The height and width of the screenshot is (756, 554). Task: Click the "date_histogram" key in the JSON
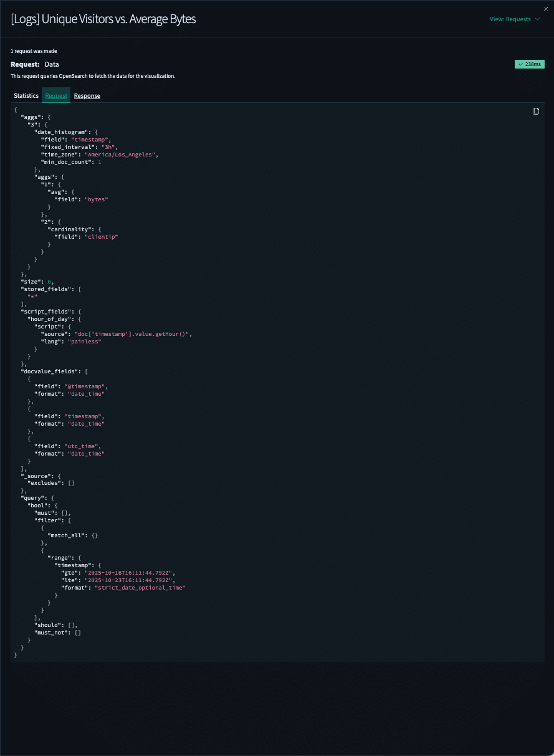(x=61, y=132)
